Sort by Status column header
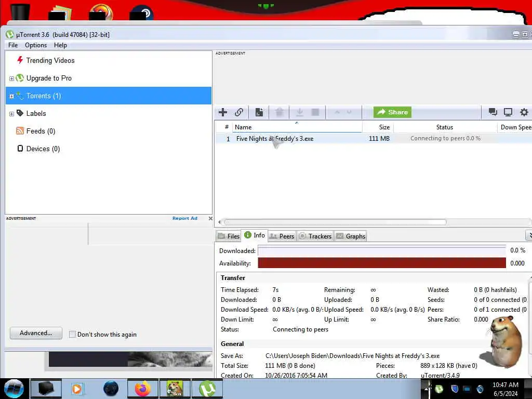Screen dimensions: 532x399 point(445,127)
